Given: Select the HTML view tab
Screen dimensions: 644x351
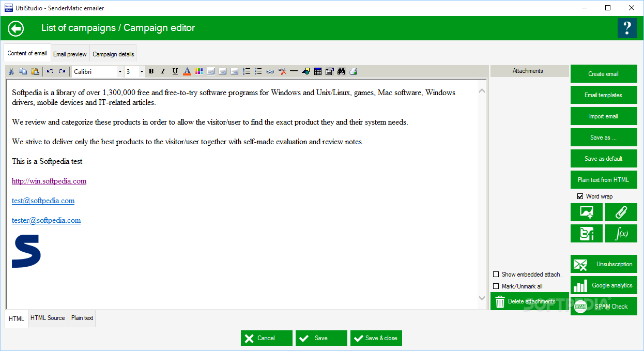Looking at the screenshot, I should 17,318.
